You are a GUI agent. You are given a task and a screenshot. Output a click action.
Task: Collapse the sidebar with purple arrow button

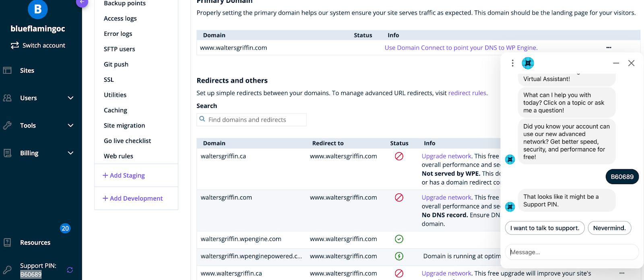(82, 2)
